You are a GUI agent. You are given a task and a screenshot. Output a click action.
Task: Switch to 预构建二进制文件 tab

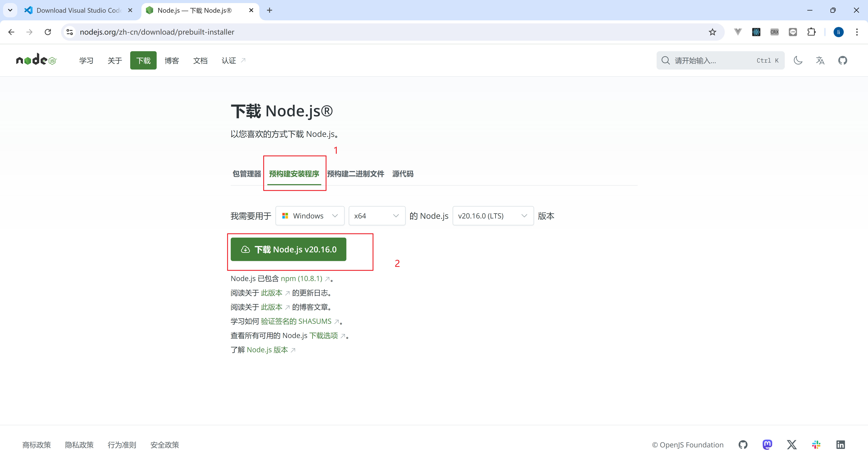tap(356, 174)
